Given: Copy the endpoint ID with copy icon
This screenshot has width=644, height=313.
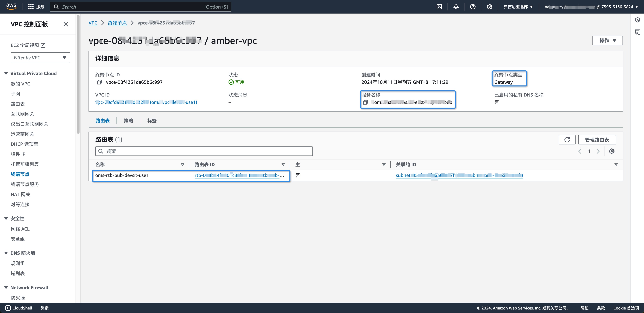Looking at the screenshot, I should (99, 82).
